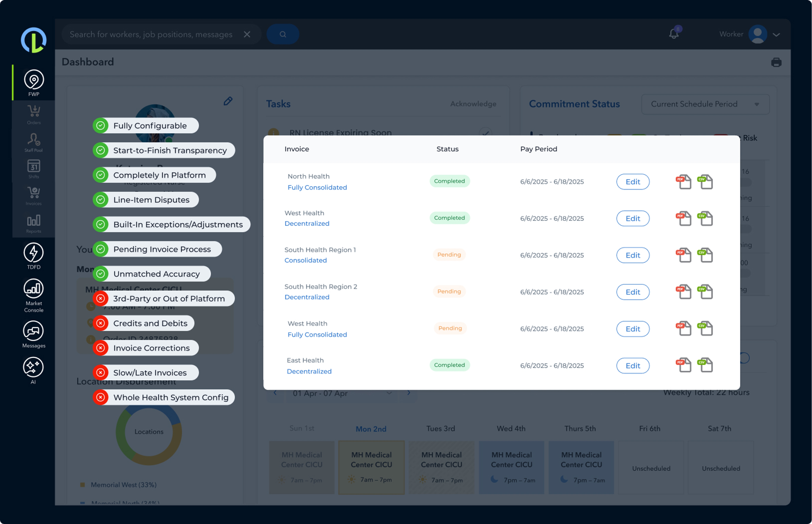Open the Reports sidebar item
This screenshot has height=524, width=812.
click(x=34, y=224)
